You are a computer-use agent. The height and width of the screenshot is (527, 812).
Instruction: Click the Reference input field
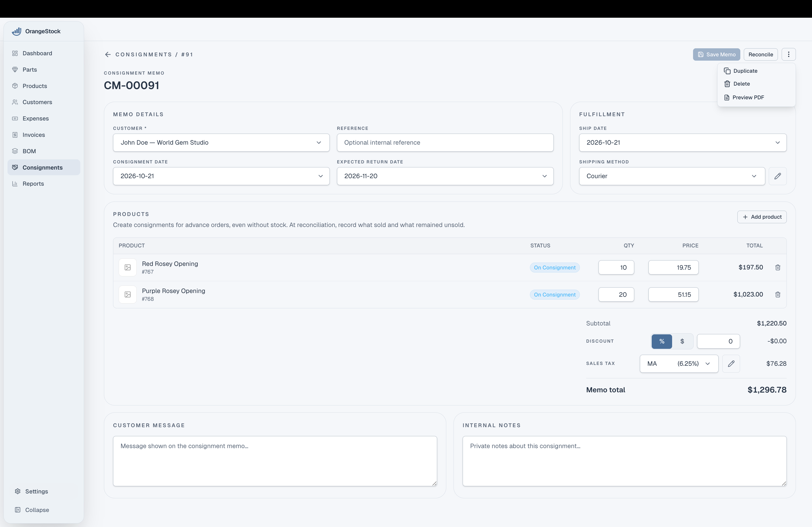pyautogui.click(x=445, y=143)
